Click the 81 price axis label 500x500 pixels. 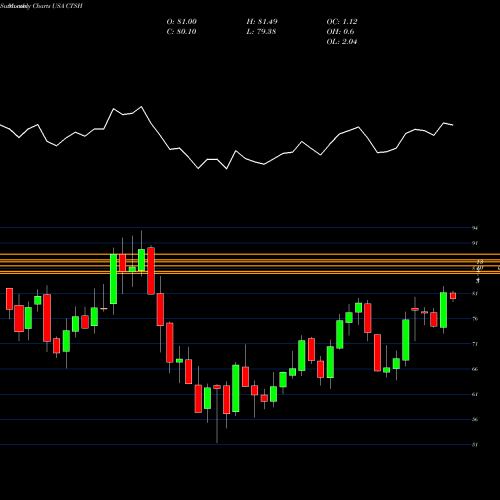pos(475,294)
